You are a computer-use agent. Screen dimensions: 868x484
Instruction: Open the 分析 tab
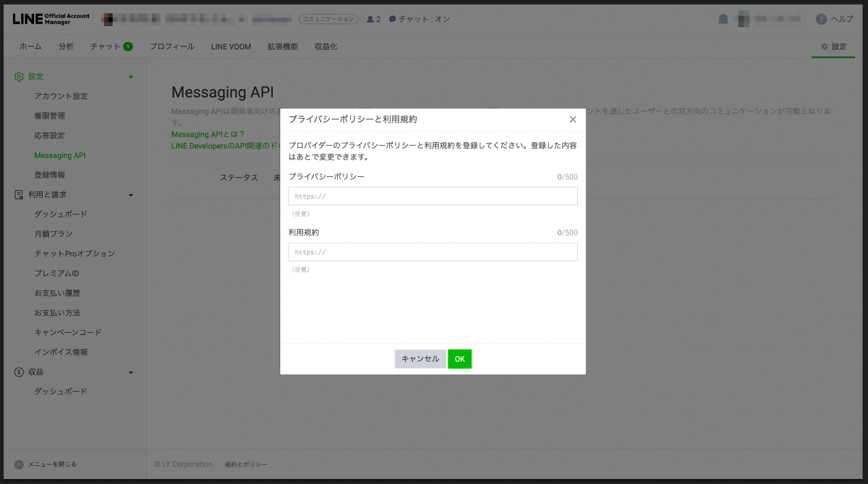66,47
